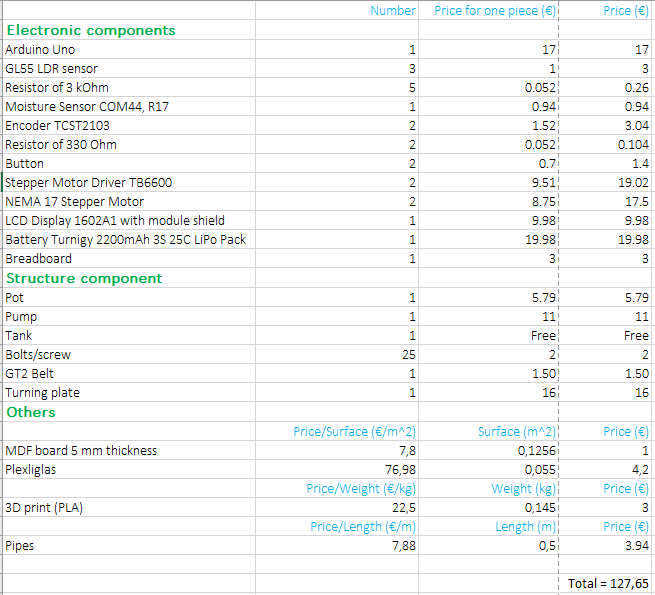
Task: Click the 8.75 unit price of NEMA motor
Action: 488,201
